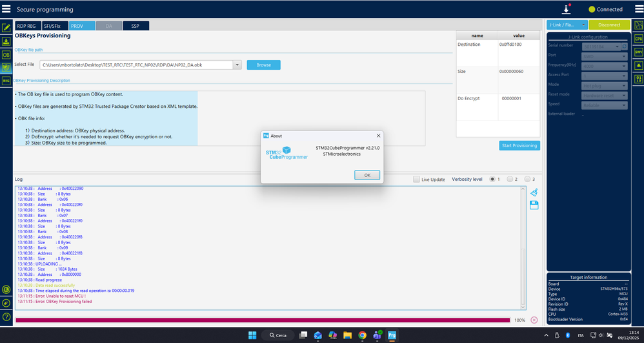The image size is (644, 343).
Task: Clear the log with broom icon
Action: pos(534,192)
